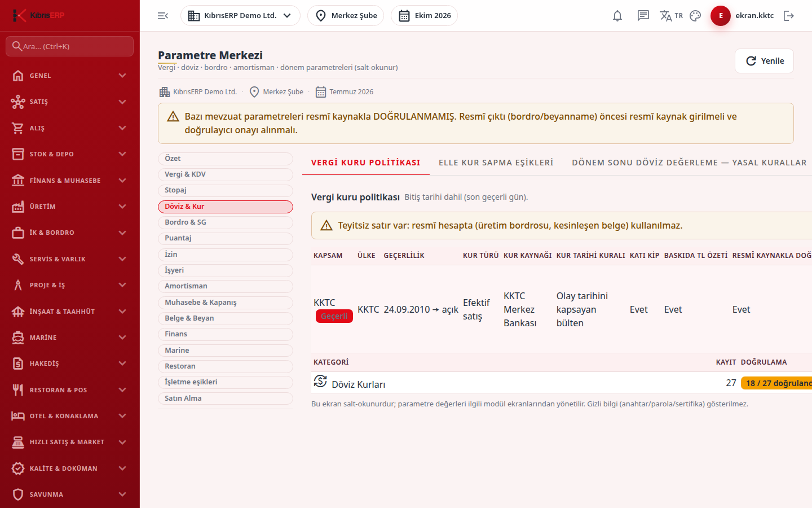The width and height of the screenshot is (812, 508).
Task: Expand the Otel & Konaklama chevron
Action: point(122,416)
